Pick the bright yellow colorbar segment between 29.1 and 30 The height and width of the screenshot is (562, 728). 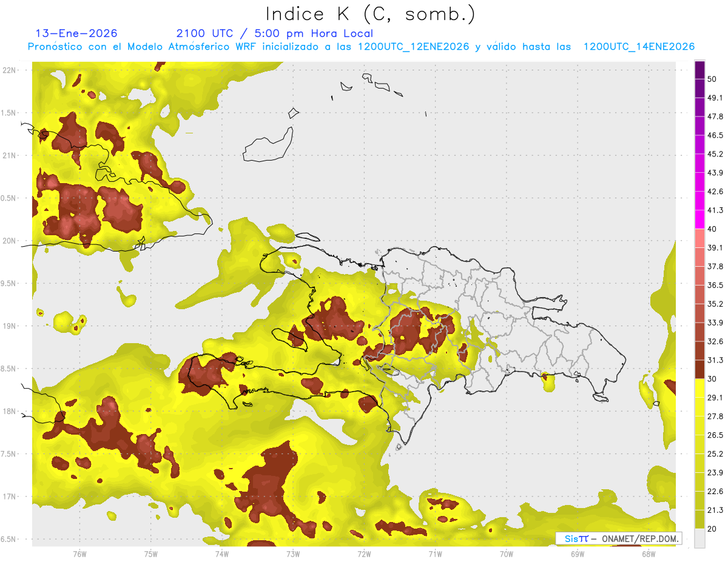click(699, 388)
